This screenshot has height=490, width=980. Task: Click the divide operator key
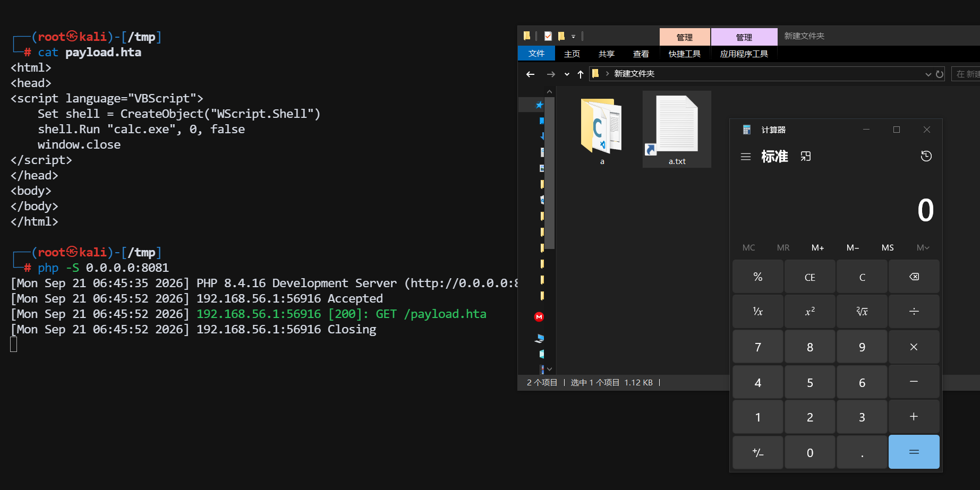(914, 312)
